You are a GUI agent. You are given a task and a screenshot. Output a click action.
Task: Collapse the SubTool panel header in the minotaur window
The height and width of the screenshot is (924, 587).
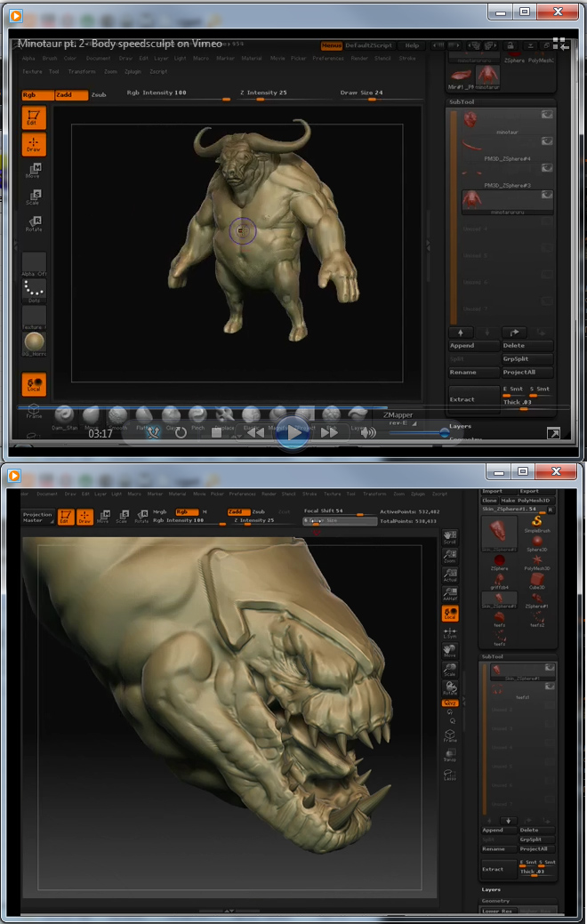click(462, 102)
